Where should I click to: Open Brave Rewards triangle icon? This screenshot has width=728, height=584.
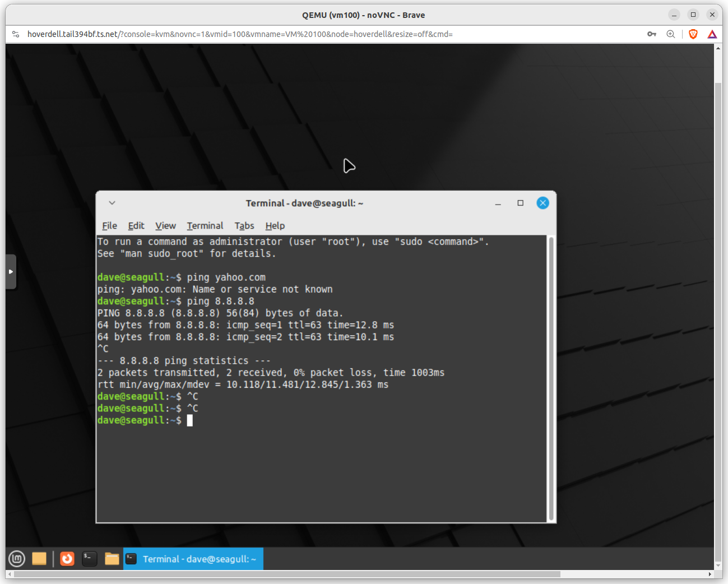tap(712, 34)
